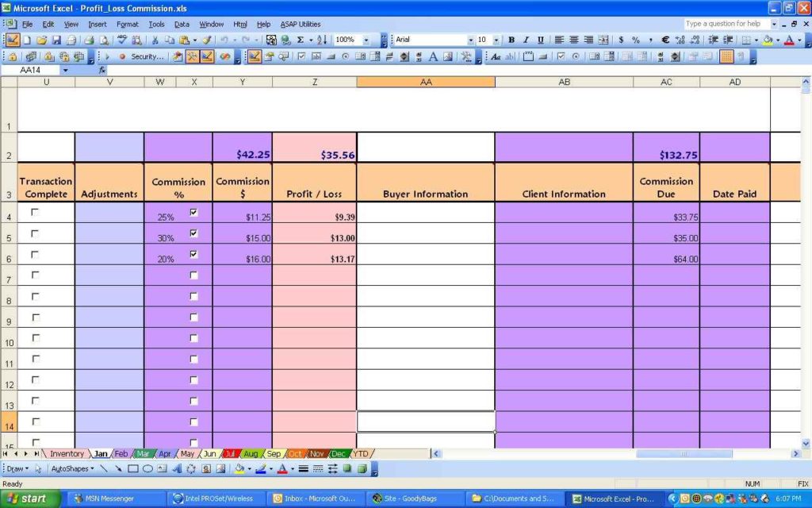The width and height of the screenshot is (812, 508).
Task: Toggle Underline formatting
Action: pyautogui.click(x=540, y=40)
